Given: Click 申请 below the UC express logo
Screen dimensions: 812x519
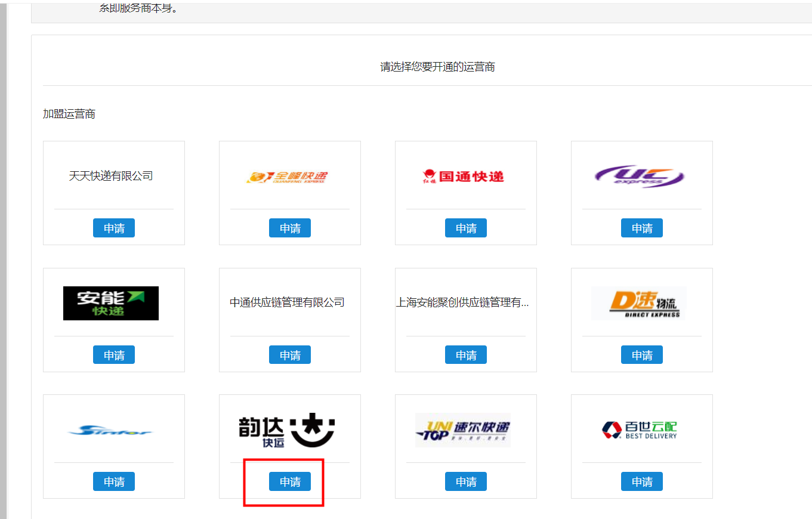Looking at the screenshot, I should pyautogui.click(x=642, y=228).
